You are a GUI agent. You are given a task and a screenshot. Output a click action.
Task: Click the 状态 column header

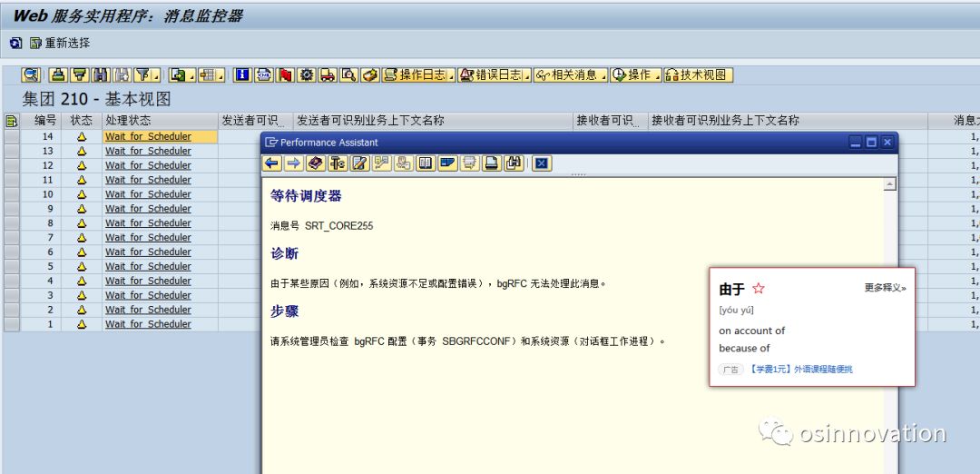(82, 120)
